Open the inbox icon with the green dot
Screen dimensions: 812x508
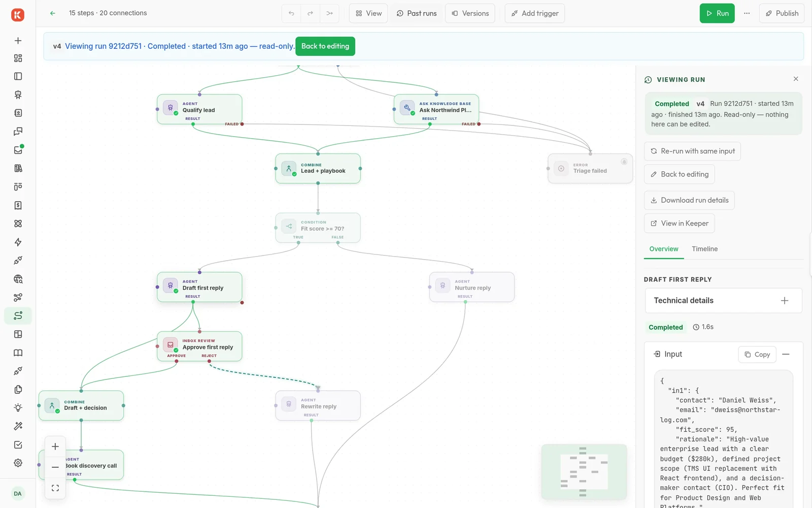click(x=18, y=150)
